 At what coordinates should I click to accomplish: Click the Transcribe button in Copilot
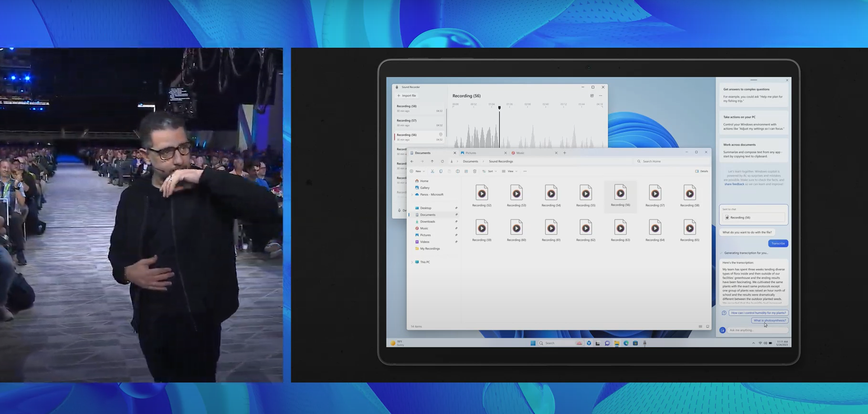tap(778, 243)
